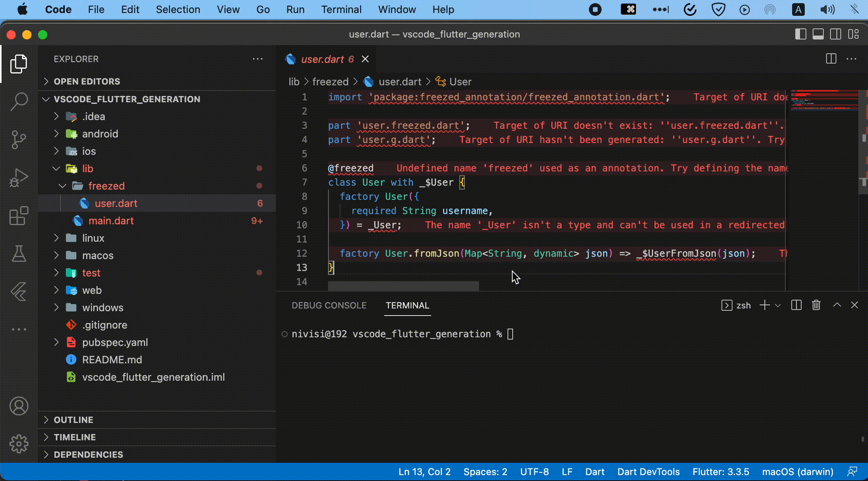Open new terminal launch profile dropdown
The width and height of the screenshot is (868, 481).
(x=778, y=305)
